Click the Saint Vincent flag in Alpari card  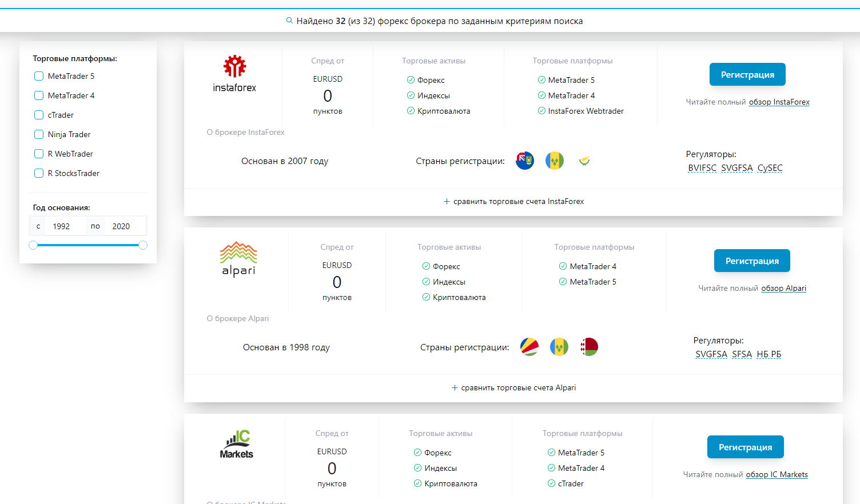coord(559,347)
